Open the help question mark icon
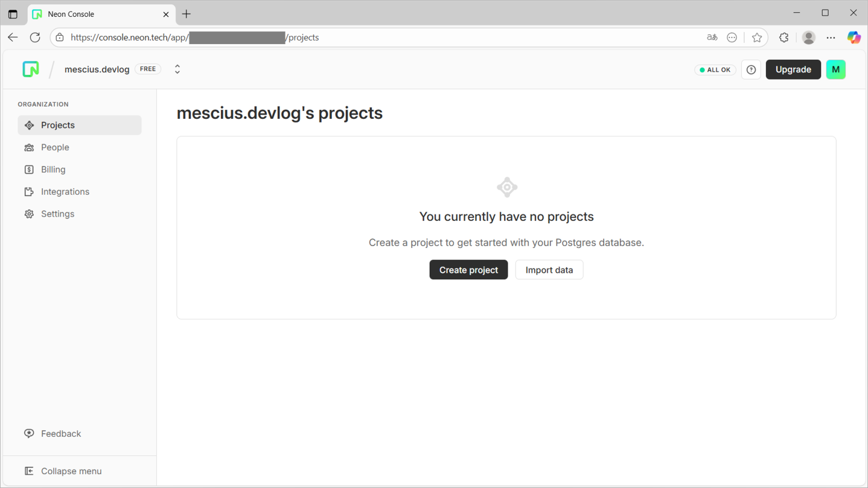The image size is (868, 488). point(751,70)
